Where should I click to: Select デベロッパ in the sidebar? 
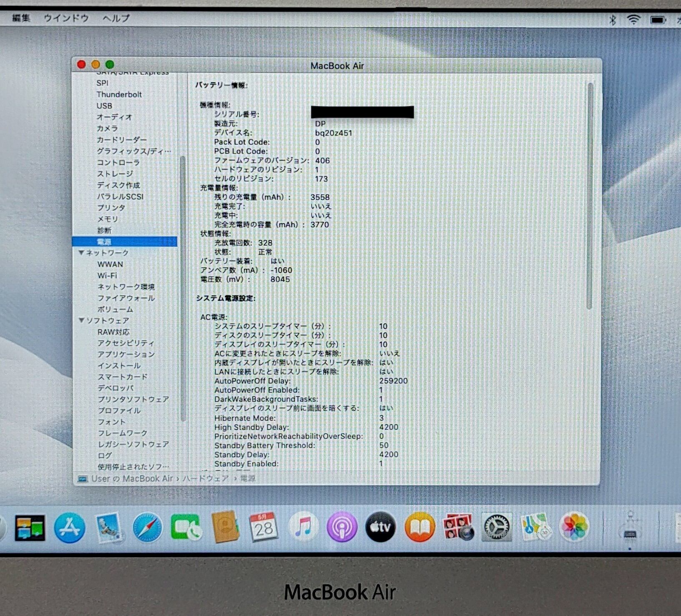[116, 388]
